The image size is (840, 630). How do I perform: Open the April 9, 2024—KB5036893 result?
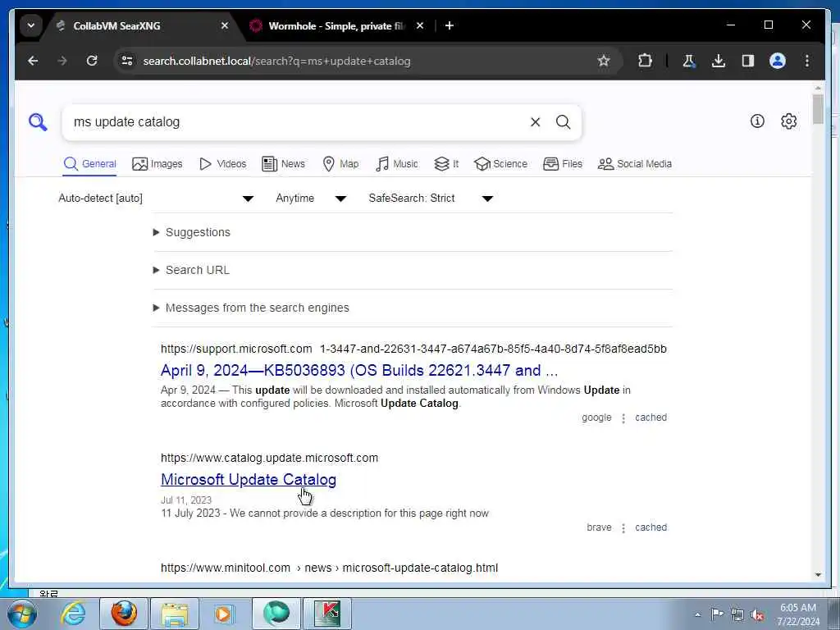point(359,371)
